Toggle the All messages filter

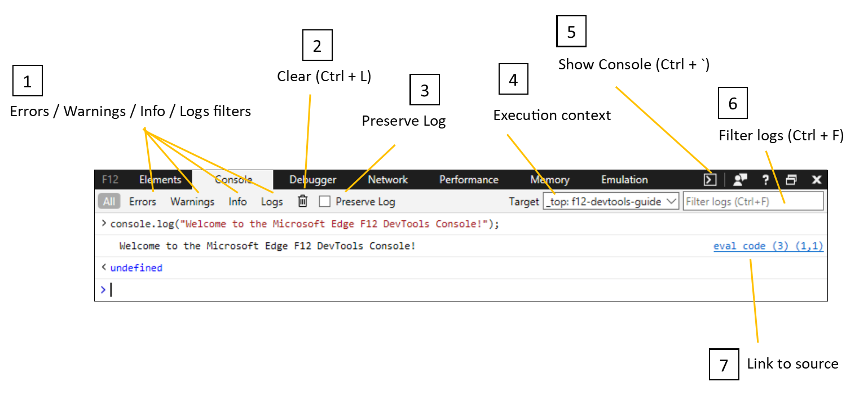108,201
